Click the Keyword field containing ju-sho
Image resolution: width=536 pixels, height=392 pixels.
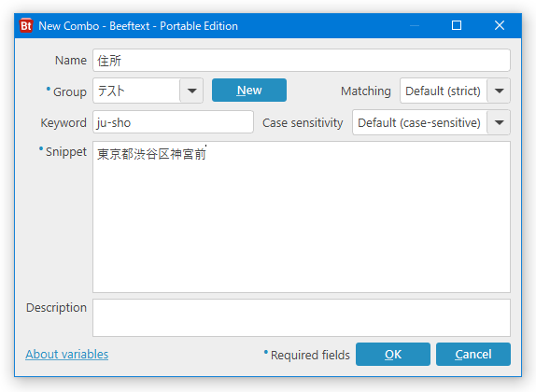tap(173, 122)
